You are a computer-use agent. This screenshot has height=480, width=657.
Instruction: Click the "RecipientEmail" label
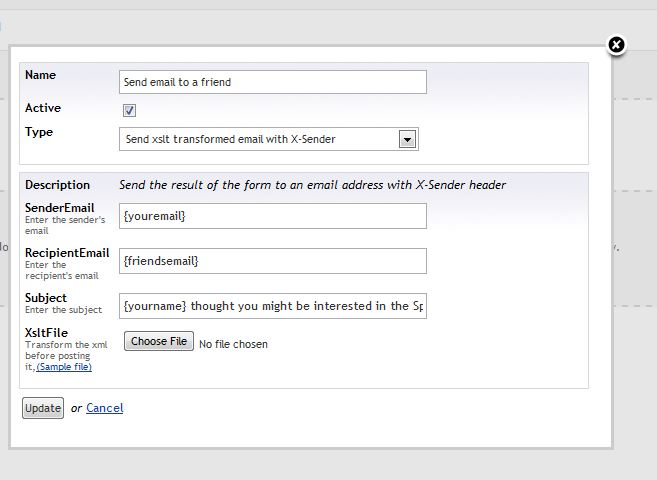click(x=67, y=253)
